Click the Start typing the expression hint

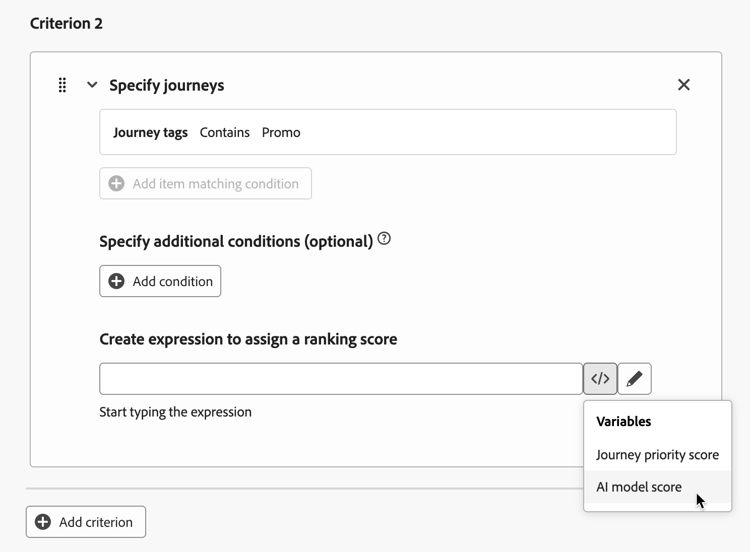175,412
